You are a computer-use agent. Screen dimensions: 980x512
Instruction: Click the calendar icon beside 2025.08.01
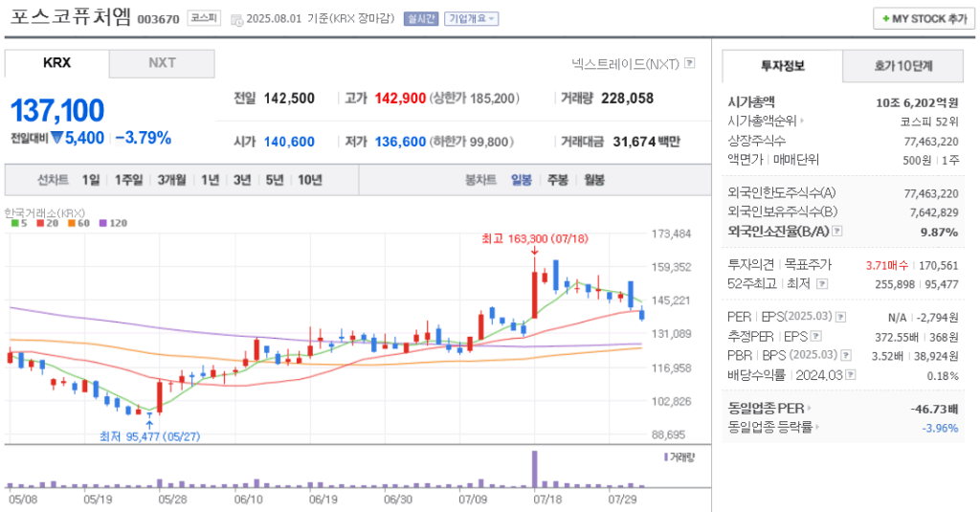[x=237, y=20]
